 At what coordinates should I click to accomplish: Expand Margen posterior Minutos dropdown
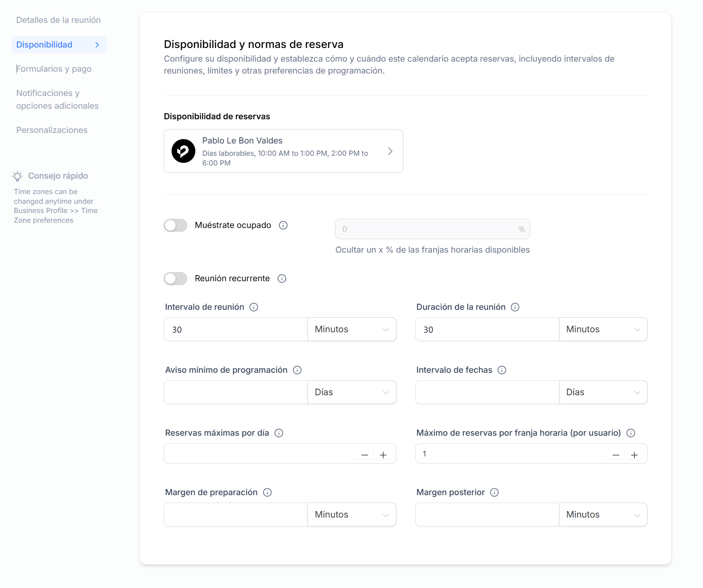(603, 515)
